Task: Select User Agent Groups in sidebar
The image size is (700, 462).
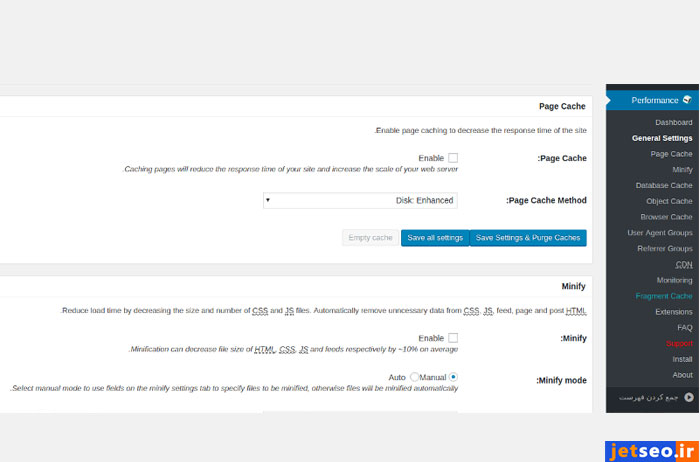Action: tap(660, 233)
